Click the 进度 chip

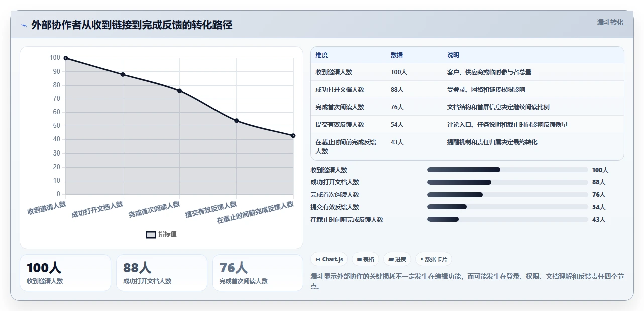[x=397, y=259]
